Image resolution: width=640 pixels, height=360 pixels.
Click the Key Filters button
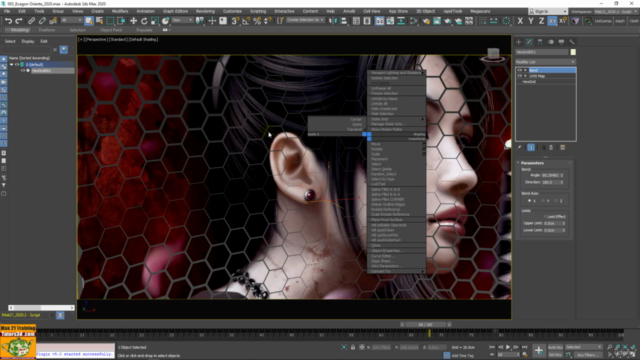coord(587,355)
